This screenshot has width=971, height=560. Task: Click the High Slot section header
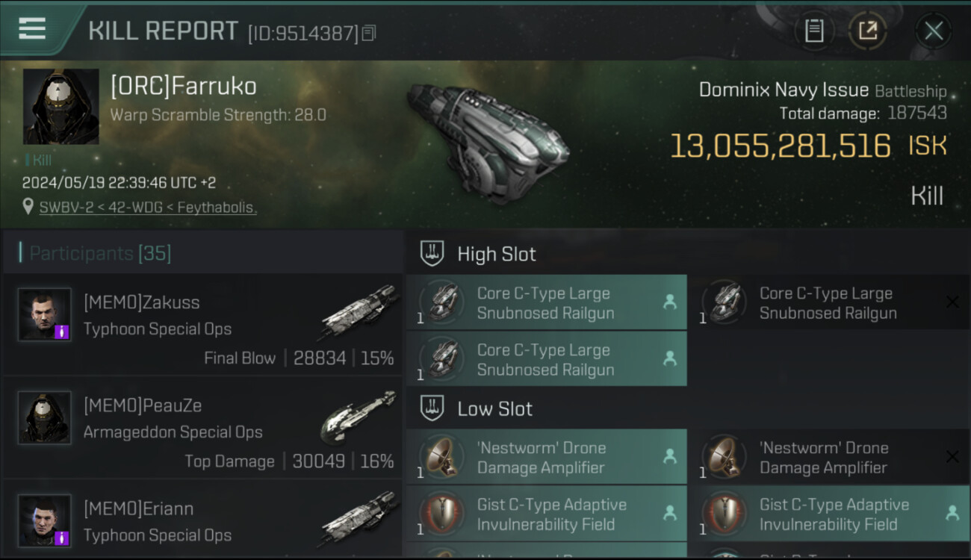(x=496, y=254)
